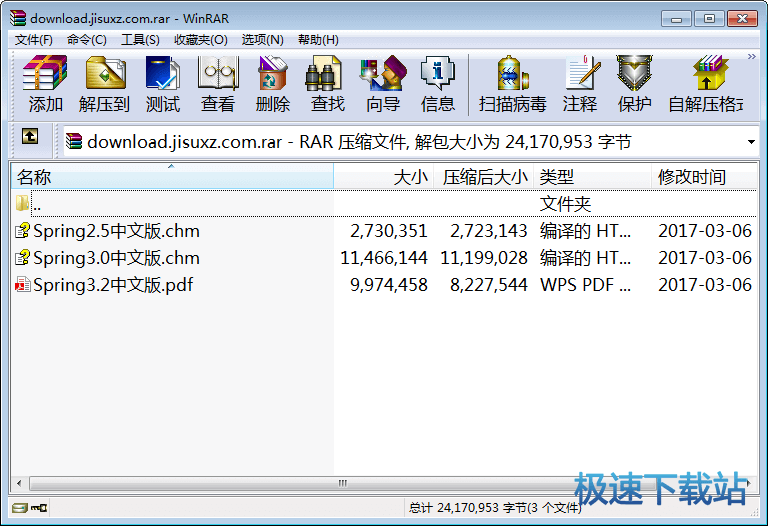Viewport: 768px width, 526px height.
Task: Select Spring2.5中文版.chm file
Action: coord(116,231)
